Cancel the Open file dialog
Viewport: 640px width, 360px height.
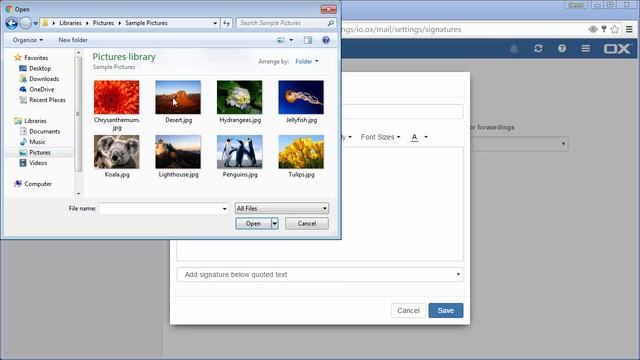(x=307, y=224)
